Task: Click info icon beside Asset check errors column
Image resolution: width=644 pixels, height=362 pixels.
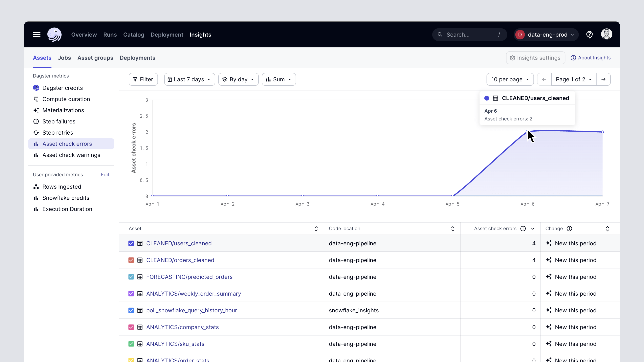Action: click(x=523, y=229)
